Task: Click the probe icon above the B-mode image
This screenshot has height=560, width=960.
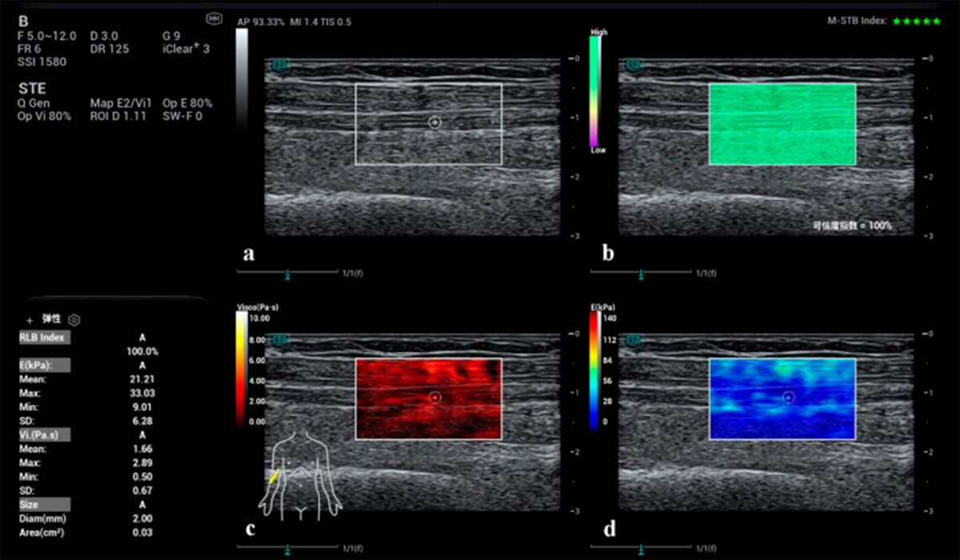Action: 214,18
